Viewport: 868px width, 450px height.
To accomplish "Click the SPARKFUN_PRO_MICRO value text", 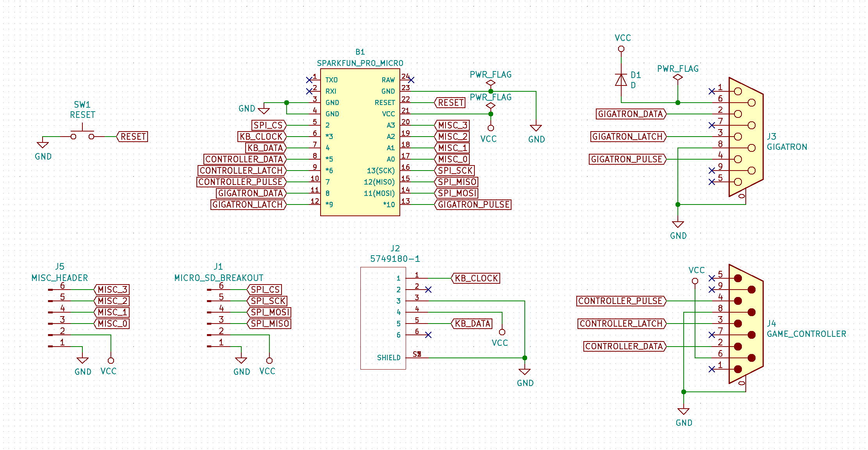I will pyautogui.click(x=360, y=63).
